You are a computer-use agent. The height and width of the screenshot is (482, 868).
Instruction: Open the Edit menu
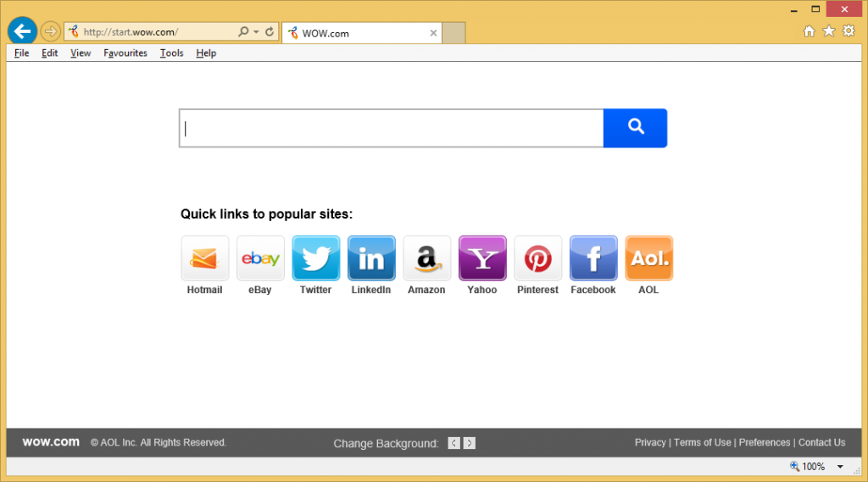tap(49, 53)
